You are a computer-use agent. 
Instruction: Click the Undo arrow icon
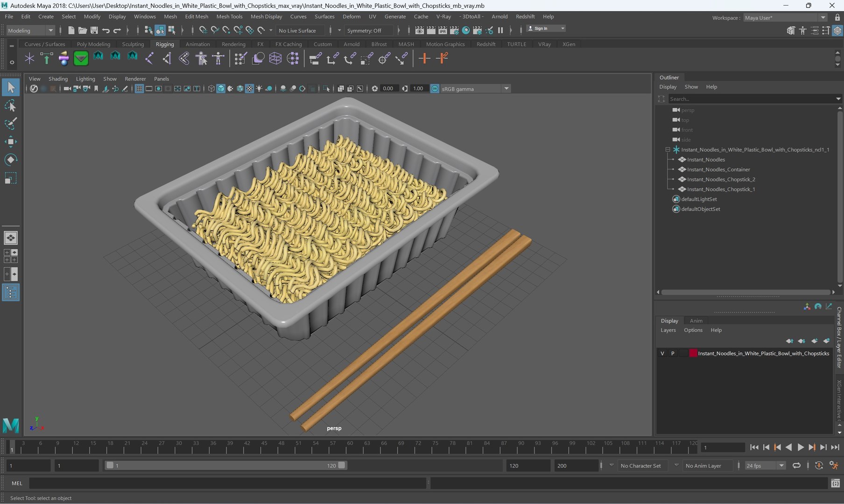pyautogui.click(x=106, y=30)
